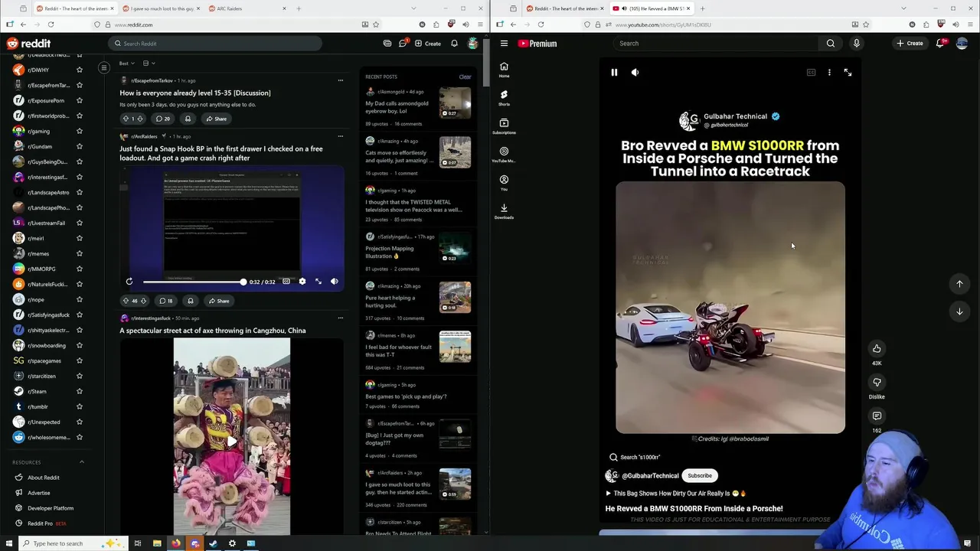Seek along the Reddit video progress bar
The image size is (980, 551).
193,282
